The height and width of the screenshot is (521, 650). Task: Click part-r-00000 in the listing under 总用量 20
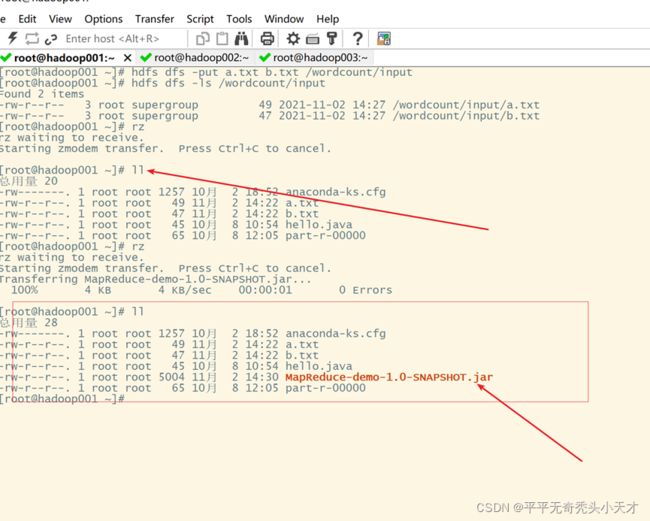click(325, 235)
